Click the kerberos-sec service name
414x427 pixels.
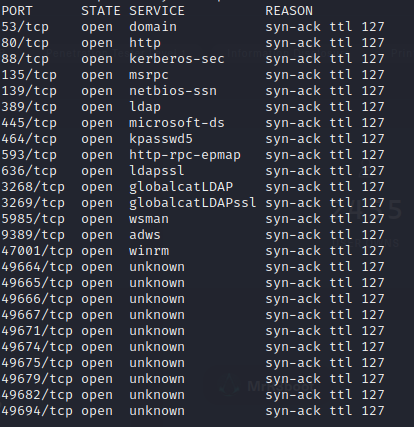(177, 59)
